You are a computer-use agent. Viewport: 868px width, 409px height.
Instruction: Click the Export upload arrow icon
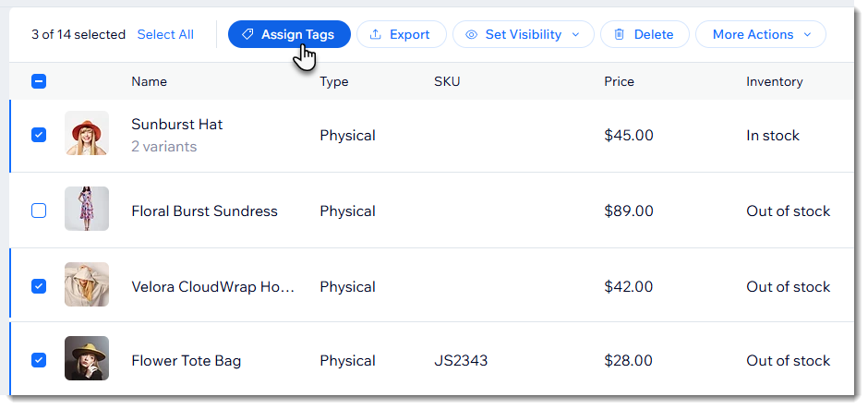[x=375, y=34]
